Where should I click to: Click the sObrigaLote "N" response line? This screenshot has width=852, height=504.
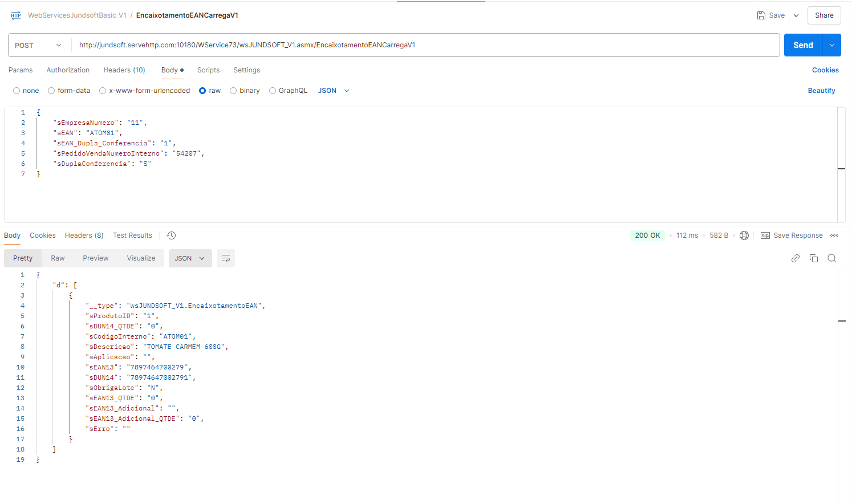point(124,388)
